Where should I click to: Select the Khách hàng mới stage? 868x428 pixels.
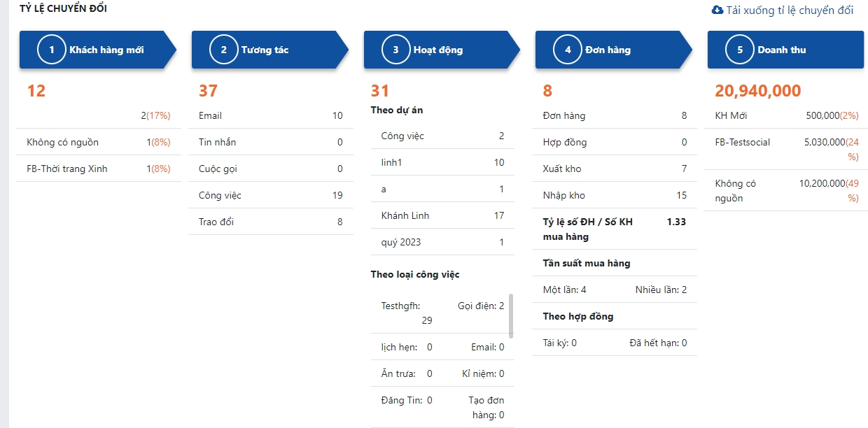106,50
